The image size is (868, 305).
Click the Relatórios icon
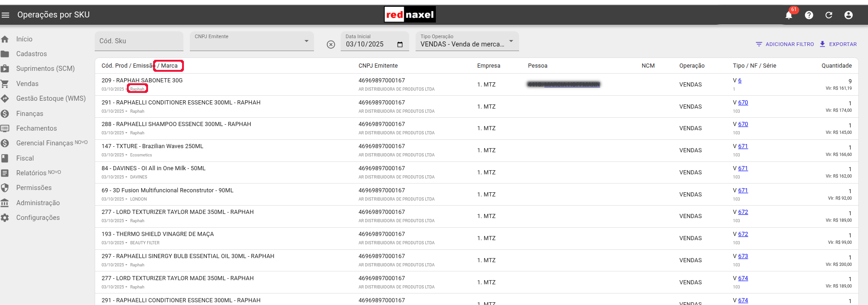pyautogui.click(x=5, y=173)
